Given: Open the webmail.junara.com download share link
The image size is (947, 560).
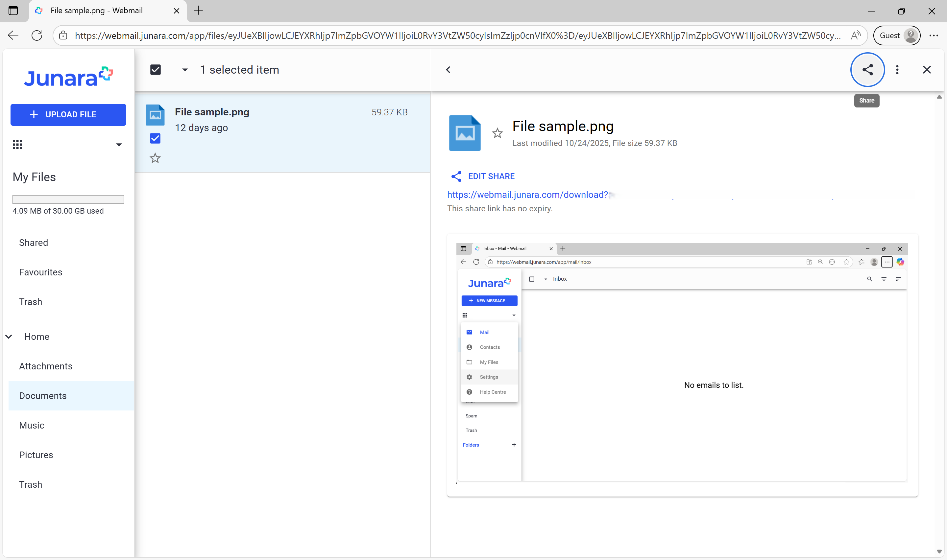Looking at the screenshot, I should click(x=527, y=195).
